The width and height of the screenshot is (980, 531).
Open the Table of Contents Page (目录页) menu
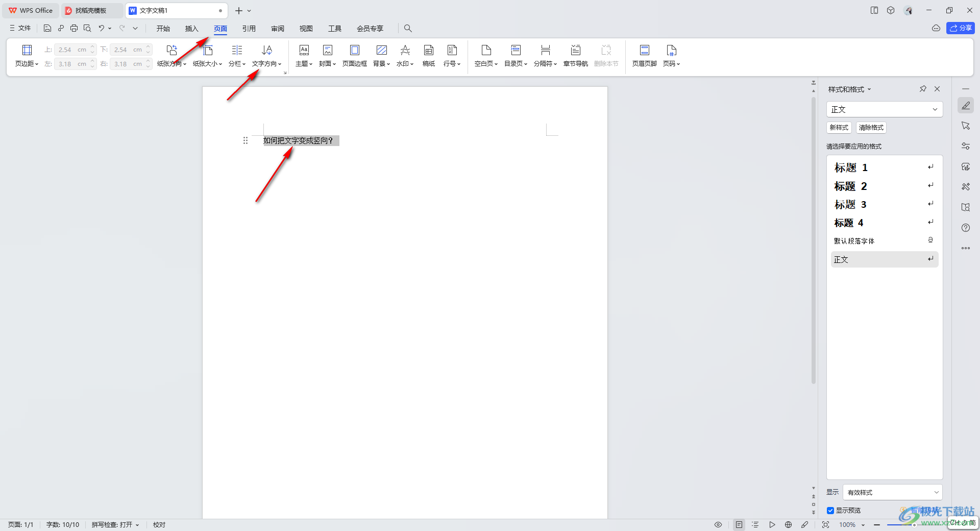tap(516, 56)
